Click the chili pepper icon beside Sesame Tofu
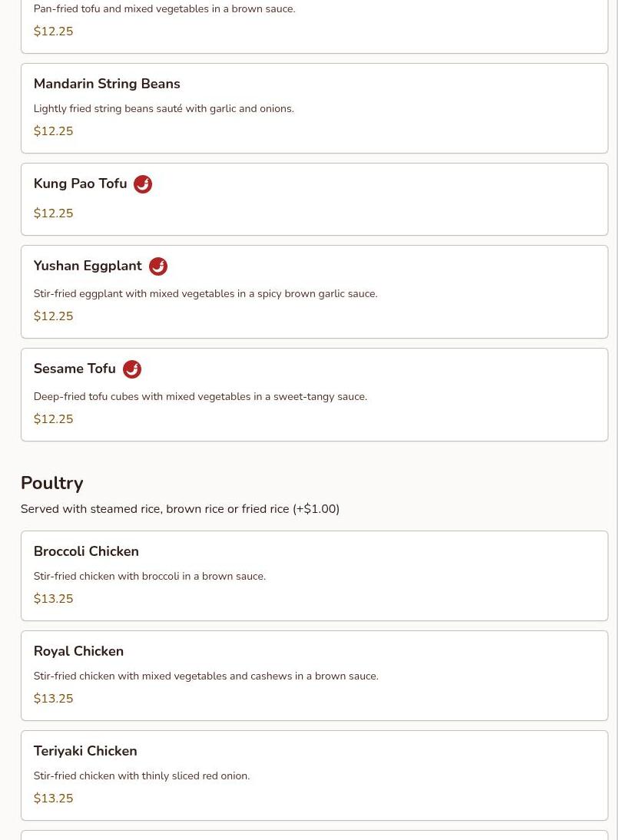Screen dimensions: 633x840 (x=132, y=369)
